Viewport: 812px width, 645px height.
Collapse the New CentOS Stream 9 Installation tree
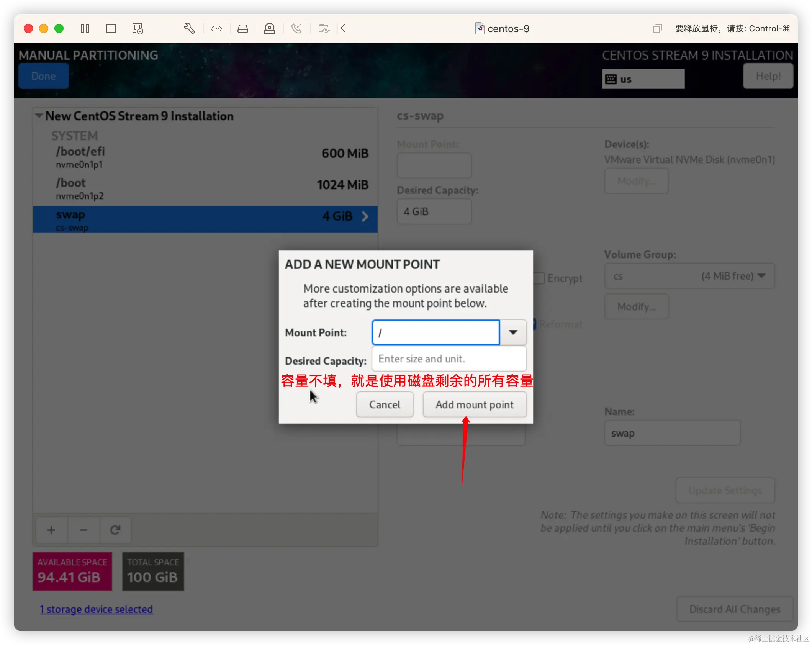pyautogui.click(x=39, y=116)
